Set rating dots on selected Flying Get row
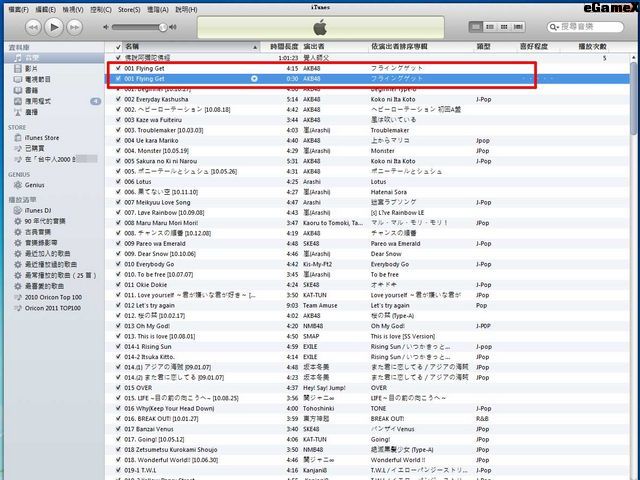The height and width of the screenshot is (480, 640). click(538, 78)
